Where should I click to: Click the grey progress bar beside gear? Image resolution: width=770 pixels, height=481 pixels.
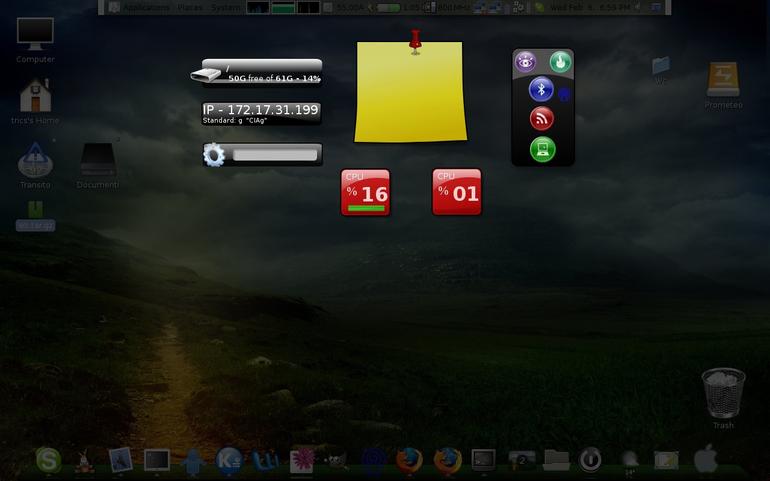click(x=275, y=155)
